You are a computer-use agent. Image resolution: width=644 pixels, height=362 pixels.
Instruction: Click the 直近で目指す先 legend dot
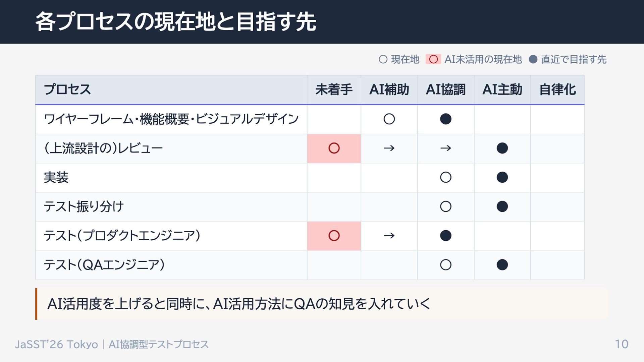pyautogui.click(x=533, y=59)
